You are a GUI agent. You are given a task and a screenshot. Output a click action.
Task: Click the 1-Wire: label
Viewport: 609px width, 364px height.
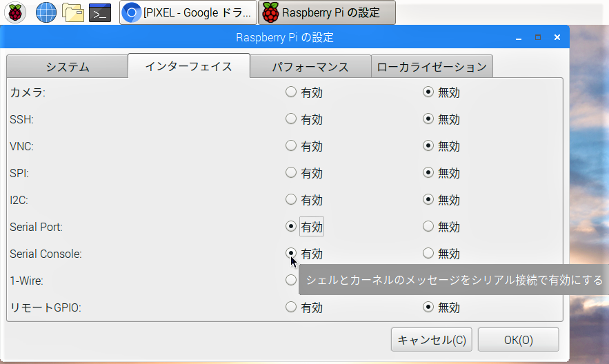pyautogui.click(x=26, y=281)
